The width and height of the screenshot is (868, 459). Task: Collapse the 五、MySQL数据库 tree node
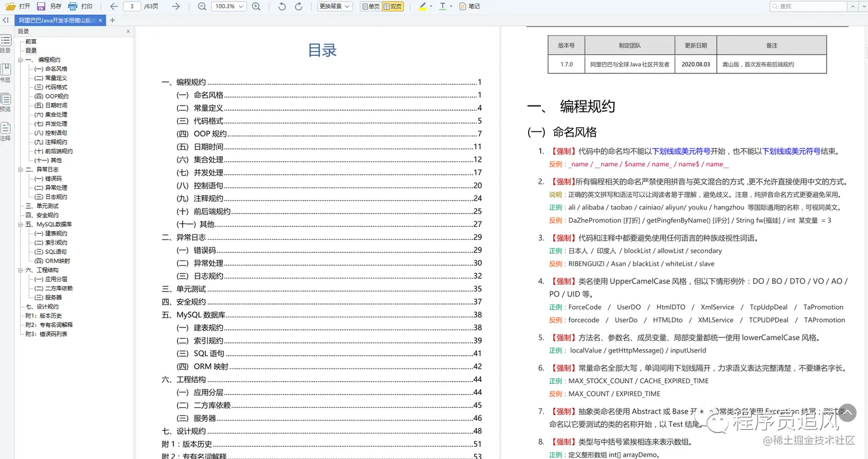(x=20, y=224)
